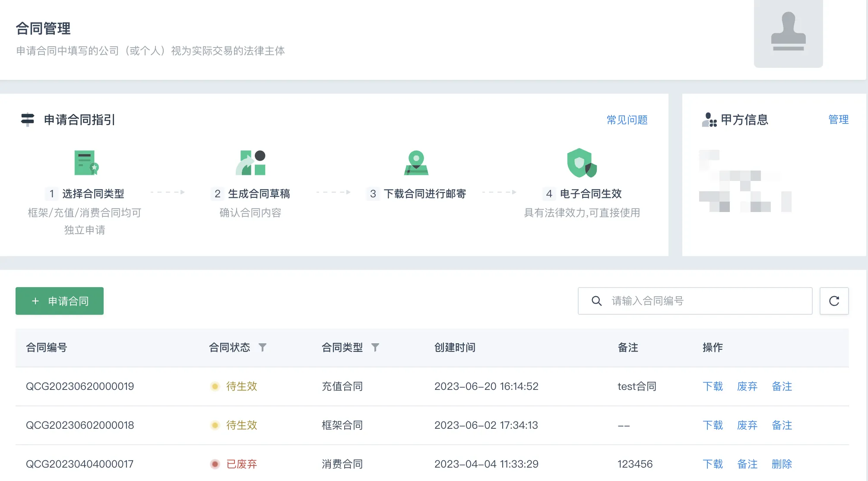Click the 框架合同 type cell
The width and height of the screenshot is (868, 481).
click(342, 425)
